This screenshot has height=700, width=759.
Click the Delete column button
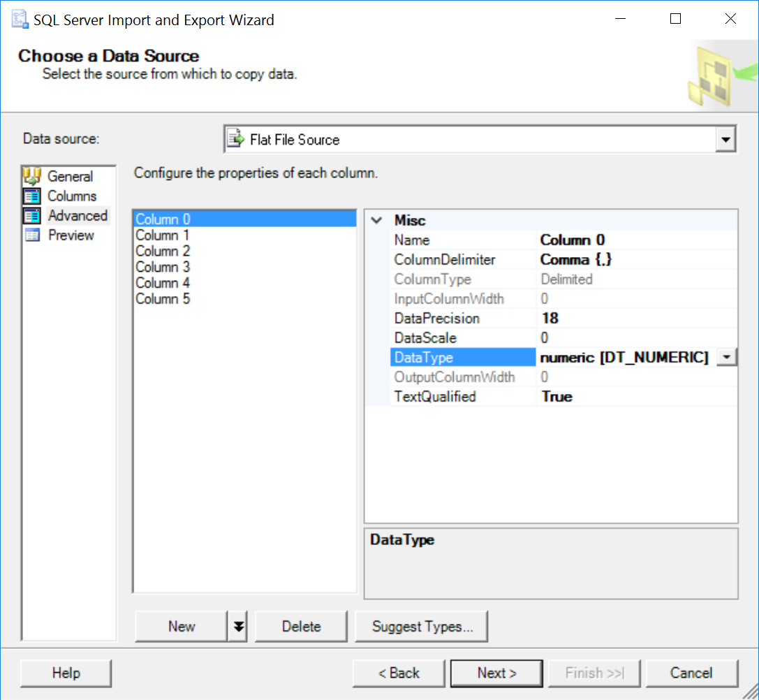coord(301,627)
